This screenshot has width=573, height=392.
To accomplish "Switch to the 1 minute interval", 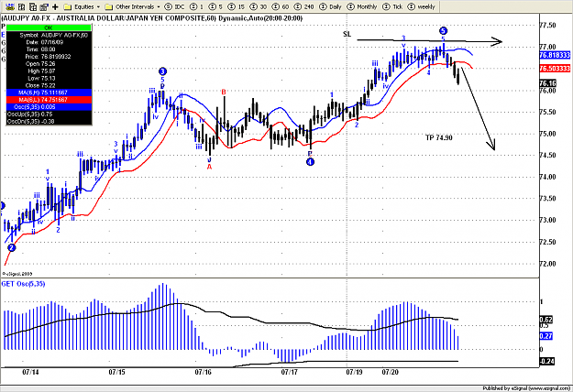I will click(196, 6).
